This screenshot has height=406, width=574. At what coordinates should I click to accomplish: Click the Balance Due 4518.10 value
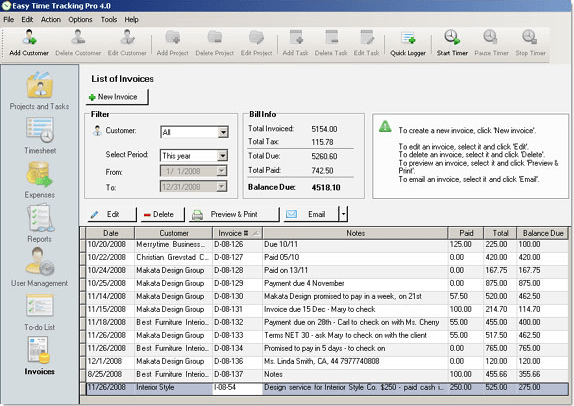coord(326,187)
